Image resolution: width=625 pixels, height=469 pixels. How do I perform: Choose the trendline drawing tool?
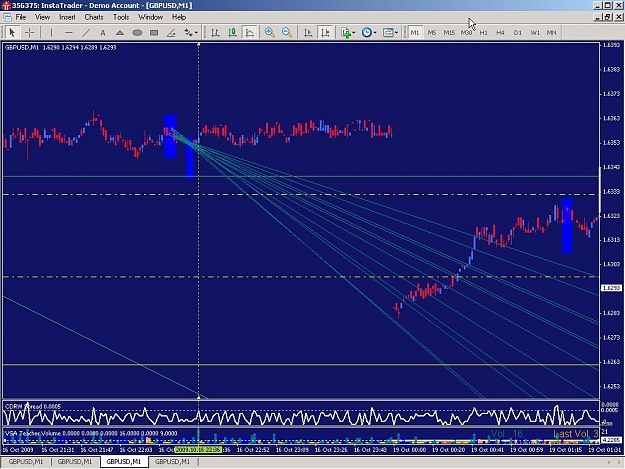86,33
